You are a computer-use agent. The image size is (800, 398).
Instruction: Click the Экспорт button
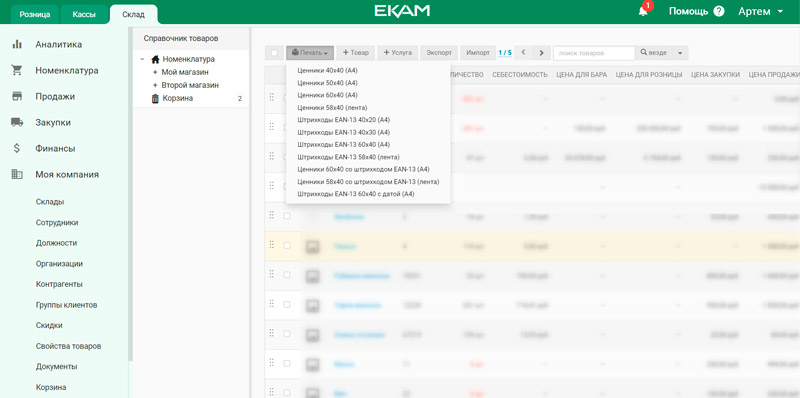[439, 53]
